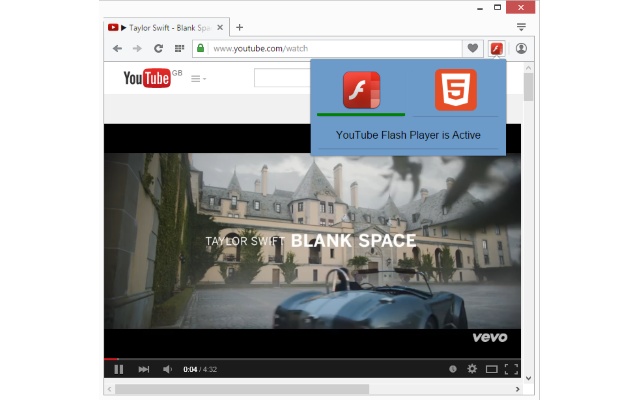Image resolution: width=640 pixels, height=400 pixels.
Task: Open the tab menu icon at top right
Action: pyautogui.click(x=521, y=27)
